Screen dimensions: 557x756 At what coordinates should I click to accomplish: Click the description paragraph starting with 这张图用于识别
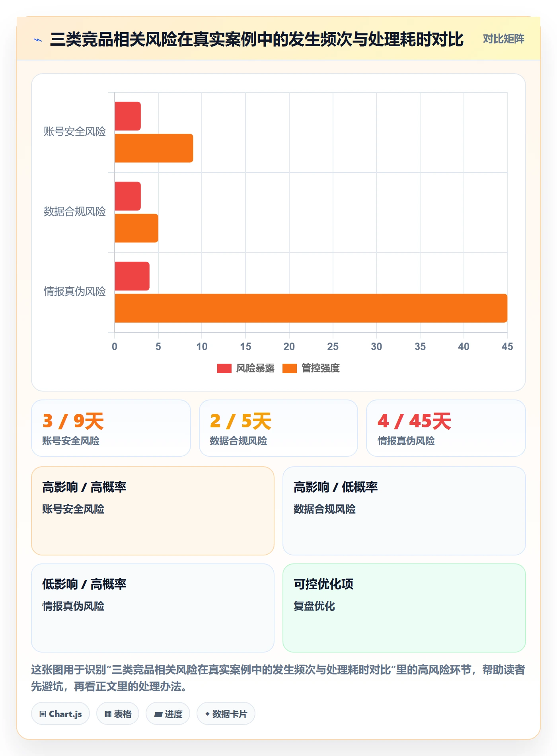pos(278,678)
